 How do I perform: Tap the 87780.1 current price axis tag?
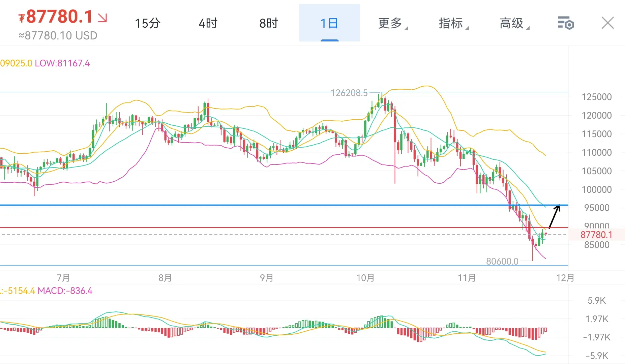pyautogui.click(x=596, y=235)
